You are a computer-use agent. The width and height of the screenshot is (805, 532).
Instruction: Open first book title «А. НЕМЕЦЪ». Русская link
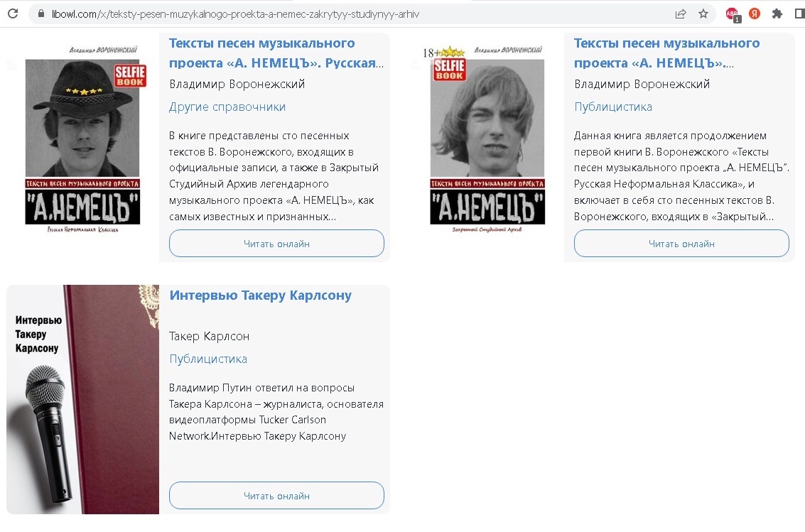coord(276,53)
